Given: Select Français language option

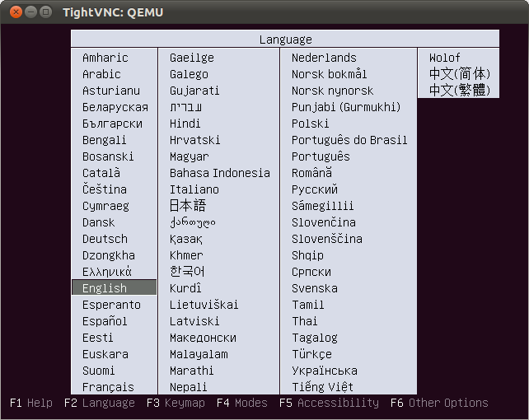Looking at the screenshot, I should (x=108, y=387).
